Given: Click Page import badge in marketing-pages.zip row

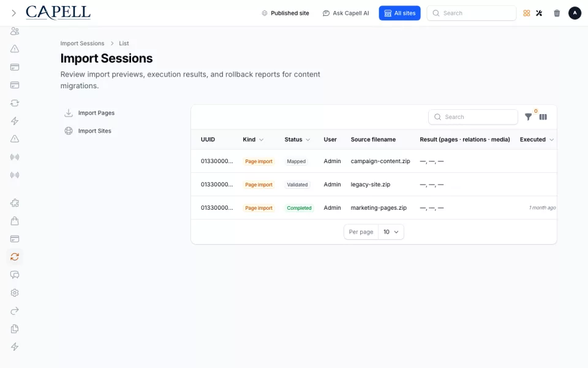Looking at the screenshot, I should tap(258, 208).
